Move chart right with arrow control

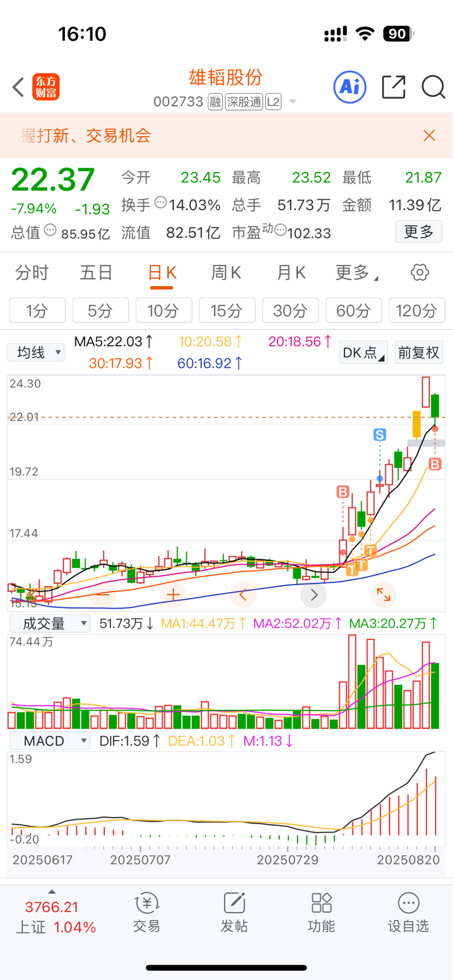click(x=314, y=594)
